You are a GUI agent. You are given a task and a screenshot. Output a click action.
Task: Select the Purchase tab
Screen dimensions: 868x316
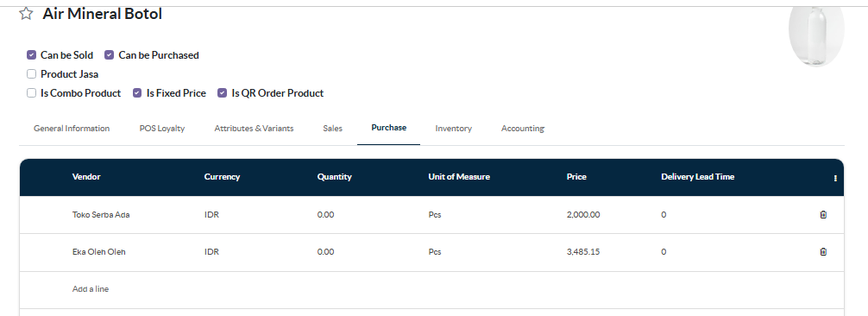pyautogui.click(x=388, y=128)
